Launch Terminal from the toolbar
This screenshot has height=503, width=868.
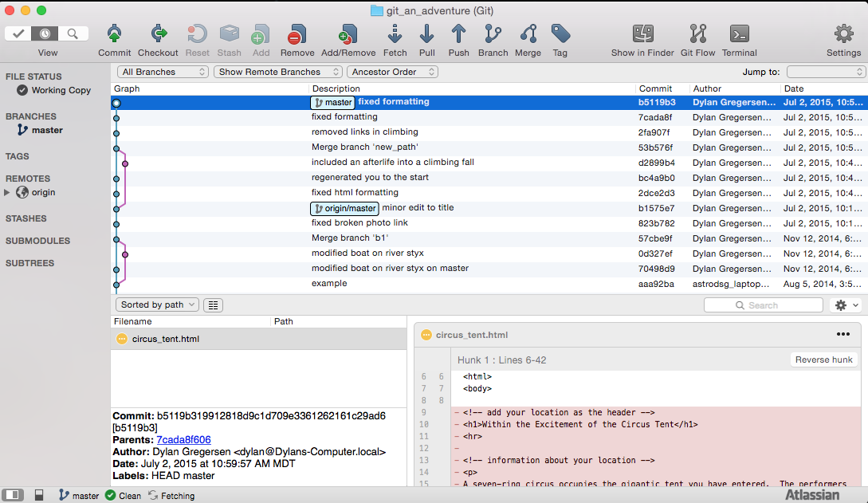click(739, 41)
